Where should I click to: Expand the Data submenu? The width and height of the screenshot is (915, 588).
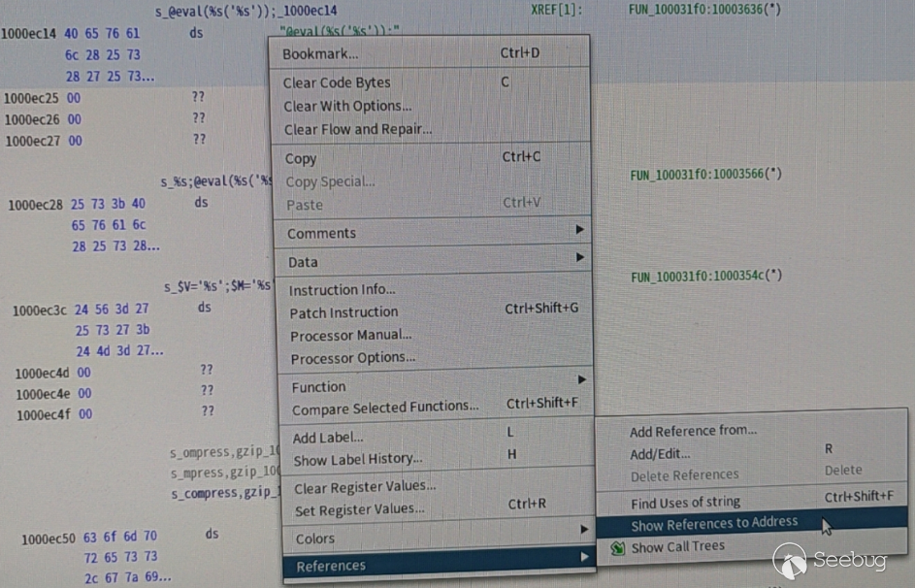434,261
